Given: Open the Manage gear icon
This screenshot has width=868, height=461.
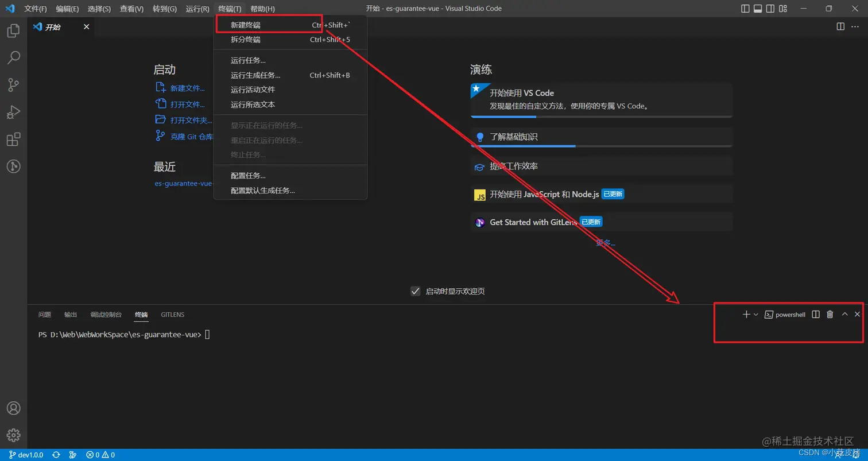Looking at the screenshot, I should click(x=13, y=435).
